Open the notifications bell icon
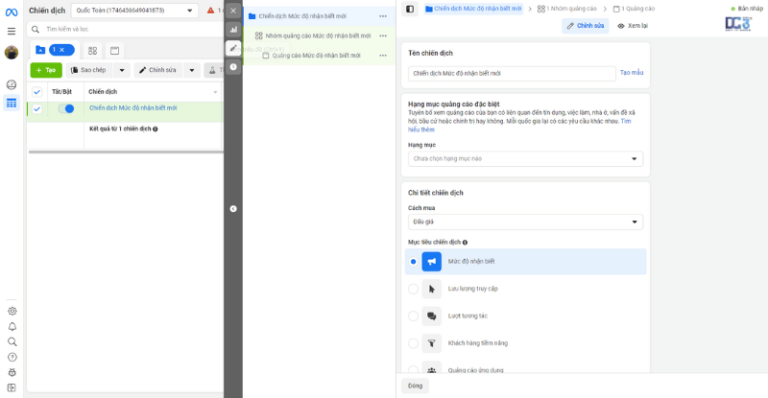 [x=12, y=327]
